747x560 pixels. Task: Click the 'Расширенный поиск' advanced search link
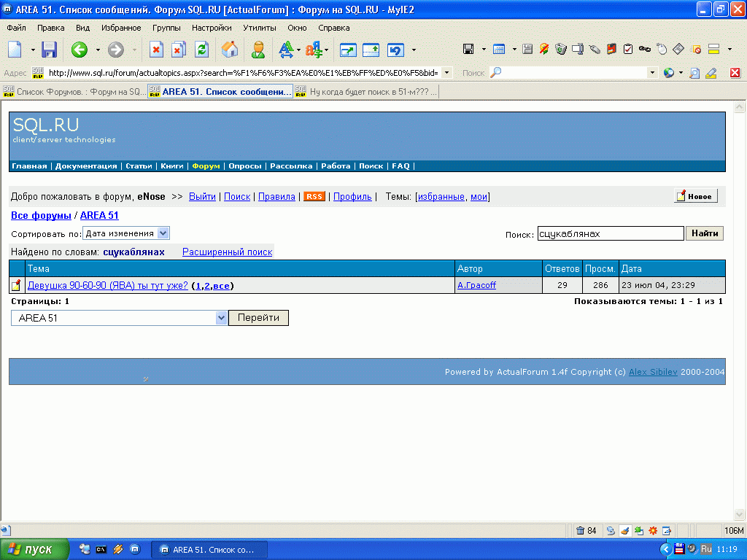click(227, 252)
